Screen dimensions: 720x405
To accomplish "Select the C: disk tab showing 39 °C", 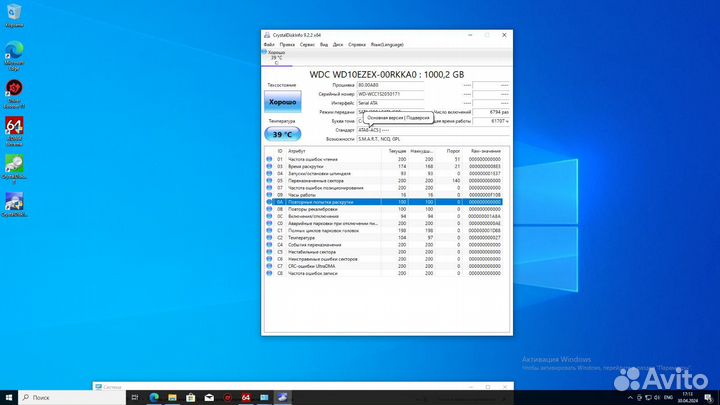I will pos(276,58).
